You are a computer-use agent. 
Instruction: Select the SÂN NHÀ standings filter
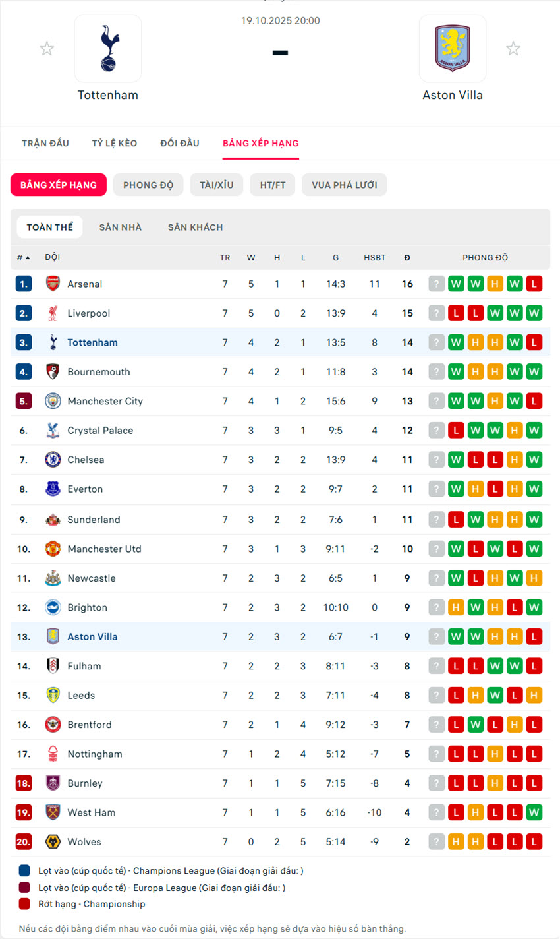coord(121,227)
